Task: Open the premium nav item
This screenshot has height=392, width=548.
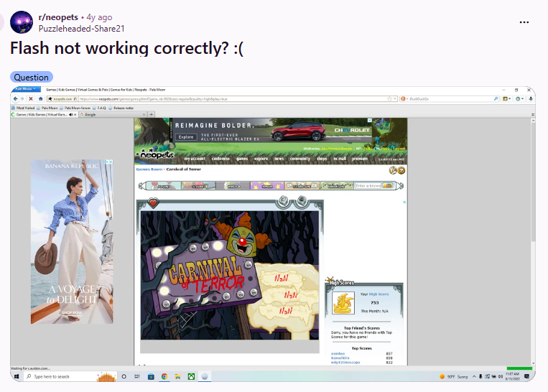Action: 360,159
